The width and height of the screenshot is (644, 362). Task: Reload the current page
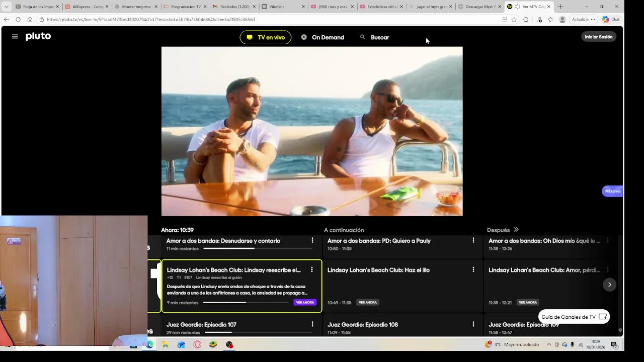(x=18, y=20)
